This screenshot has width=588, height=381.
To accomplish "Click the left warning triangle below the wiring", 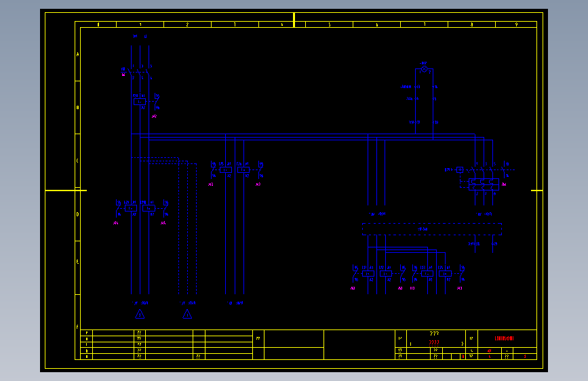I will tap(140, 315).
